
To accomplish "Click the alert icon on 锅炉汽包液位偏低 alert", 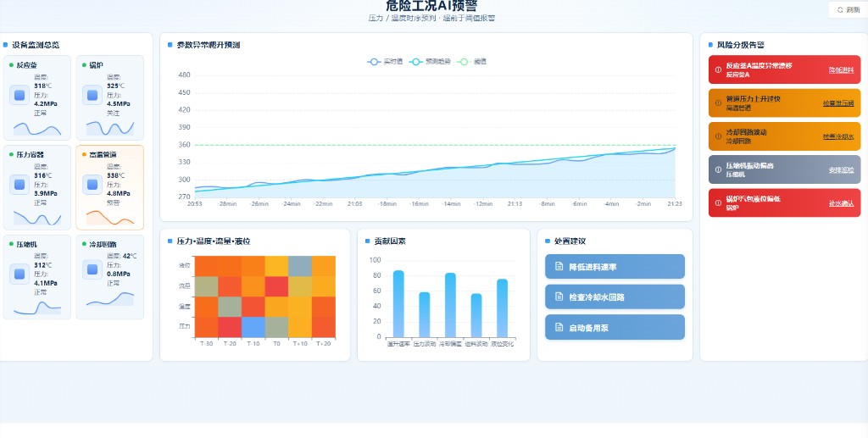I will 718,203.
